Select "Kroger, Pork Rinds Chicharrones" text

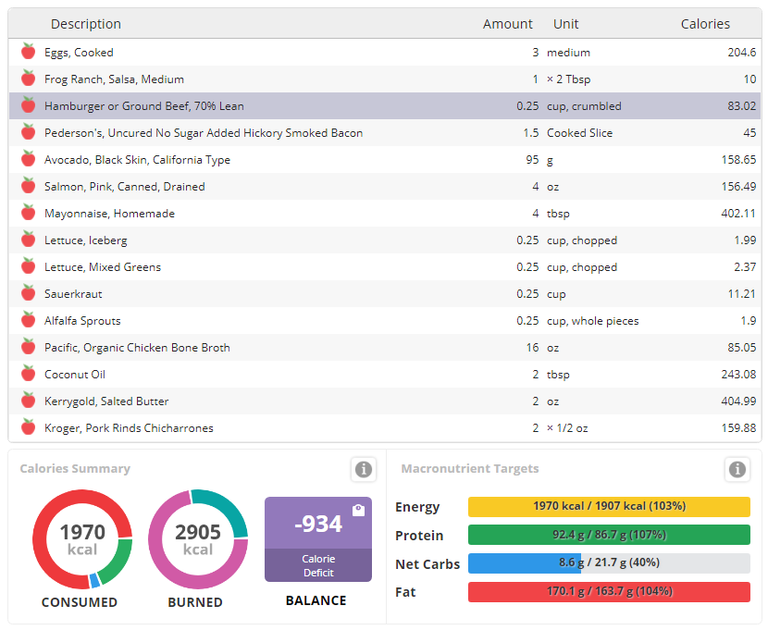click(x=129, y=428)
